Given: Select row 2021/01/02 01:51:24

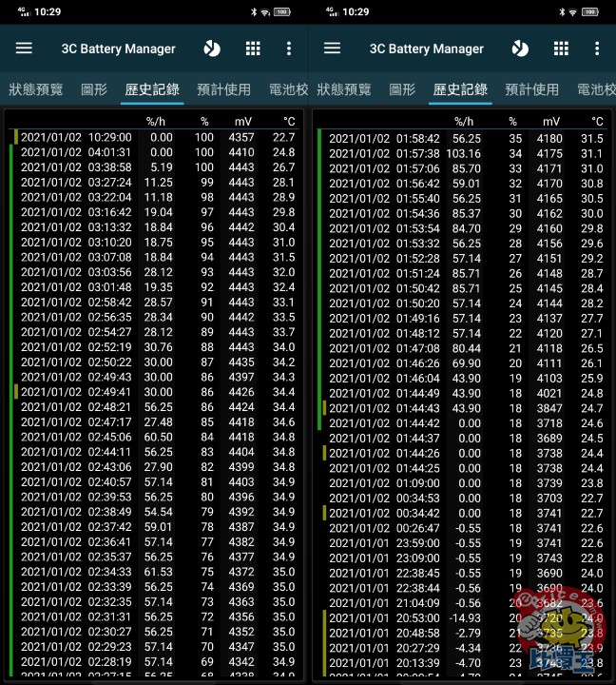Looking at the screenshot, I should tap(463, 273).
